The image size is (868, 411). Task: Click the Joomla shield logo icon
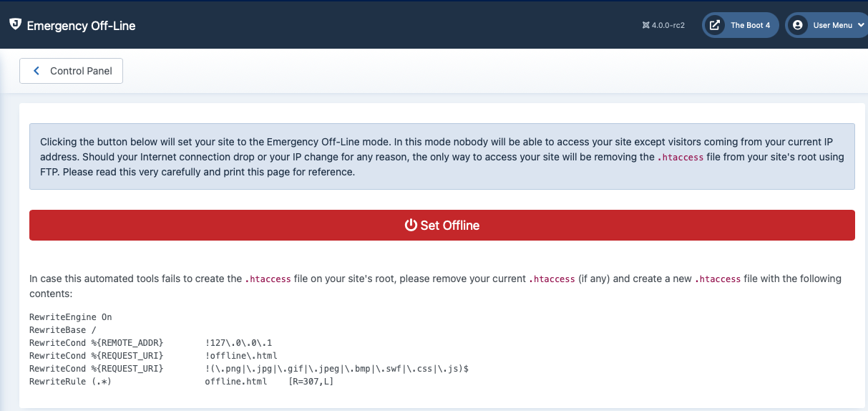(15, 24)
